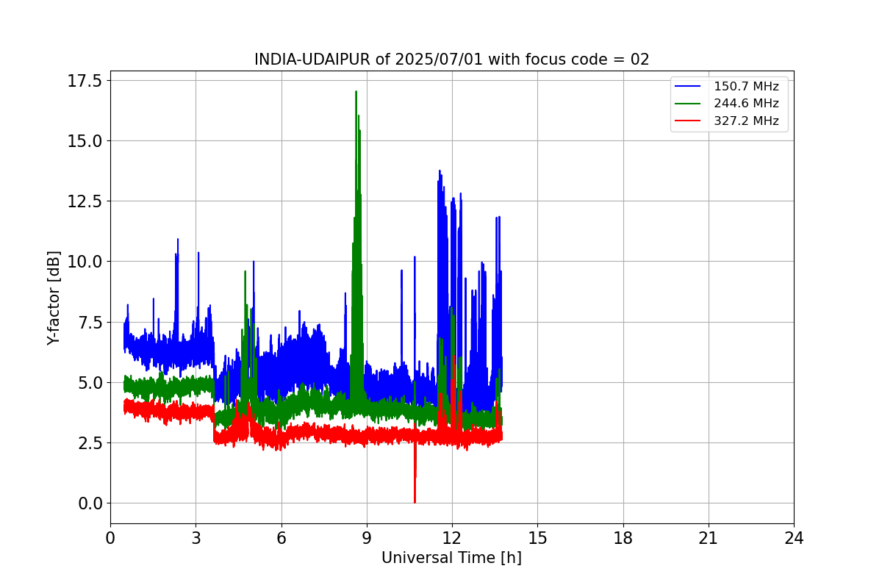Click the x-axis tick label 15

[x=537, y=538]
